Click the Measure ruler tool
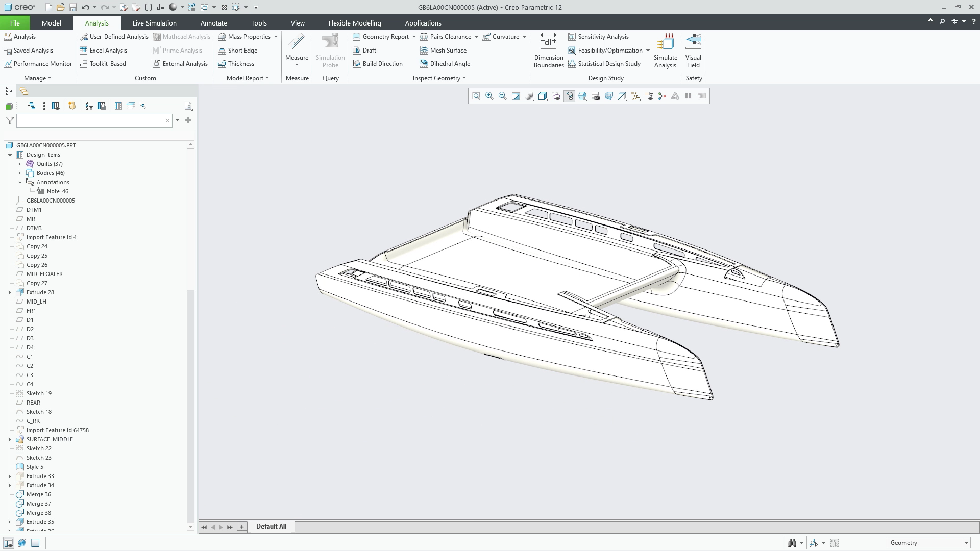 pyautogui.click(x=297, y=50)
